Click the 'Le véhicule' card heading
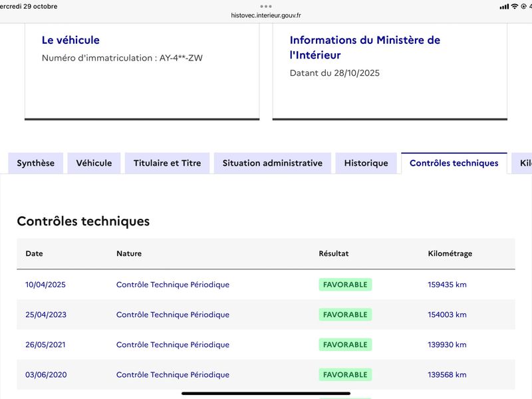Image resolution: width=532 pixels, height=399 pixels. tap(70, 40)
